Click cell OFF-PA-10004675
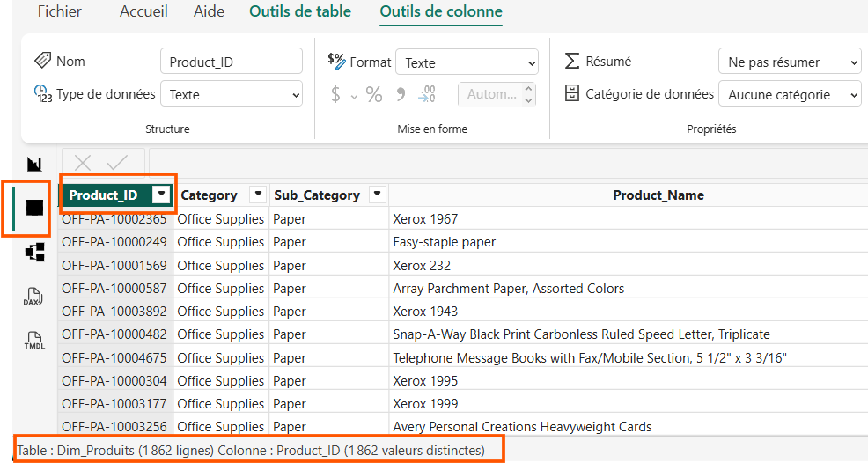Viewport: 868px width, 463px height. pyautogui.click(x=114, y=357)
